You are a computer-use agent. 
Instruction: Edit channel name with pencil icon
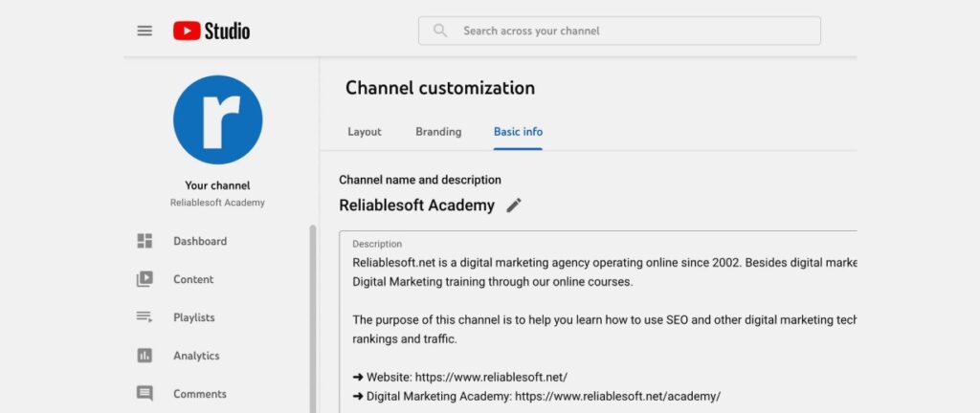[514, 206]
